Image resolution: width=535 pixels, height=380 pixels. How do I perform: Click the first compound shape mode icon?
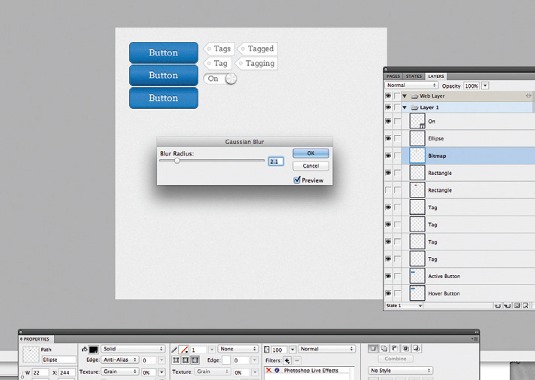tap(373, 349)
